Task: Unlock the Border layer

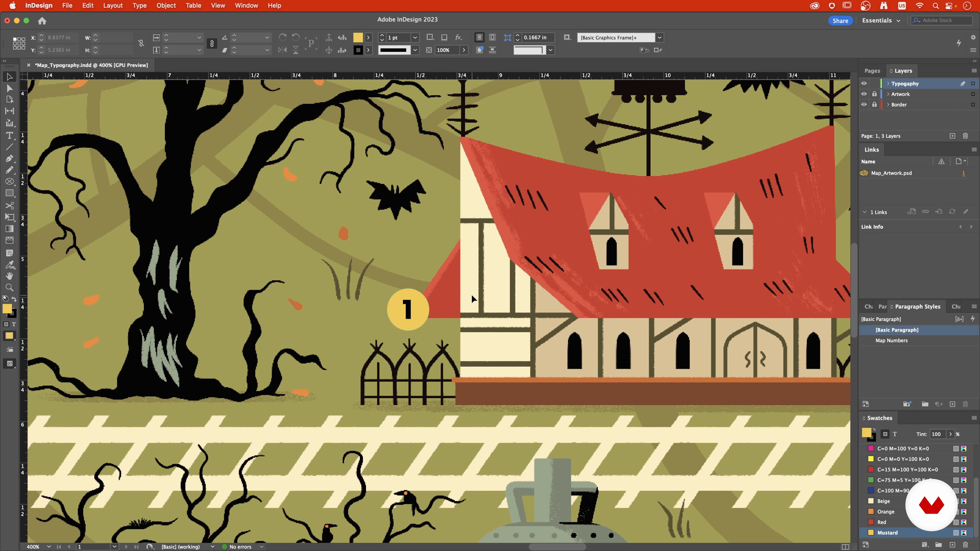Action: pos(874,105)
